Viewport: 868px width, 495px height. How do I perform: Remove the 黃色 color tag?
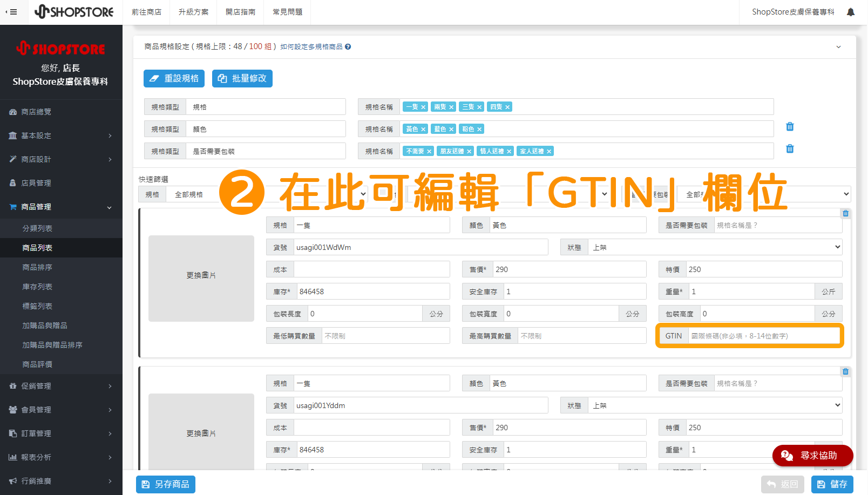(423, 129)
